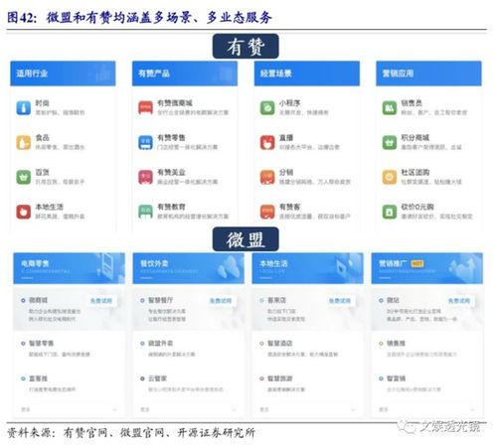496x448 pixels.
Task: Click the green 百货 basket icon
Action: click(23, 177)
